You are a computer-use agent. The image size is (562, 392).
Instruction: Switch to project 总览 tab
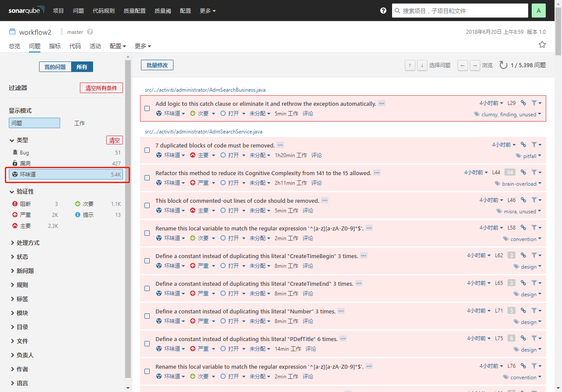[x=14, y=46]
